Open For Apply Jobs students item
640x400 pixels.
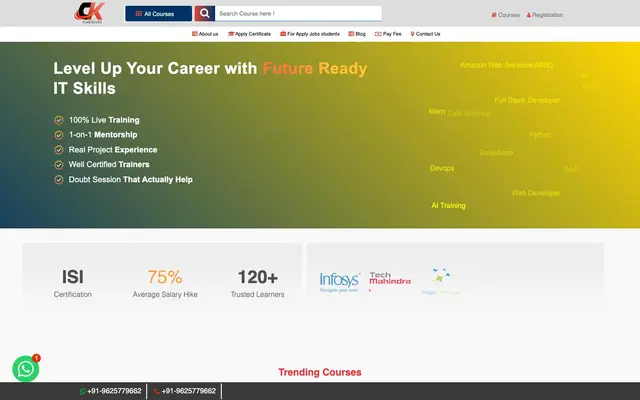pyautogui.click(x=310, y=34)
